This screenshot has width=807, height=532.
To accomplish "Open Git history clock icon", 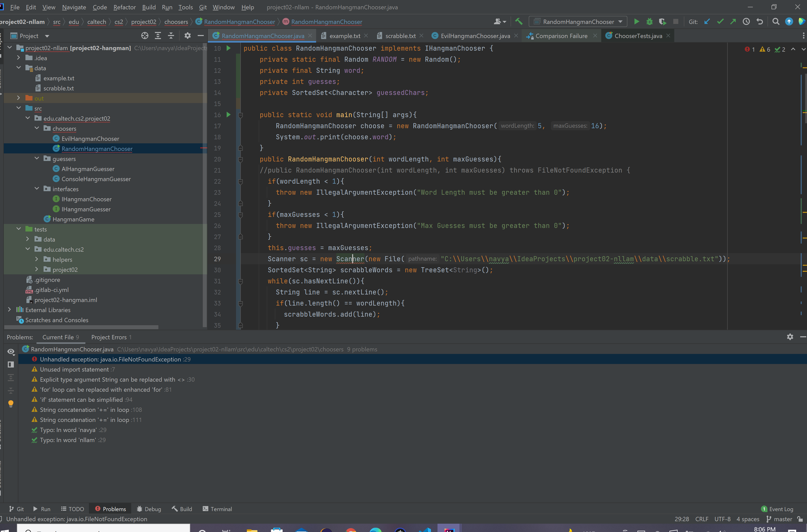I will [746, 22].
